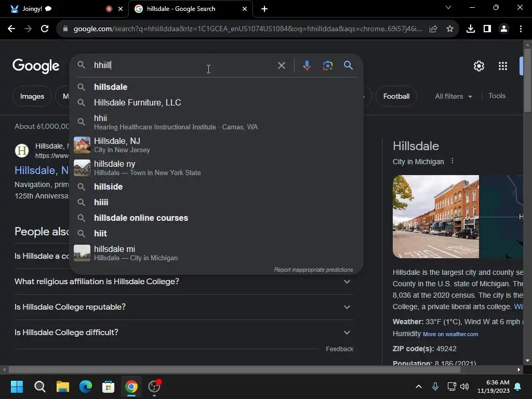Open Chrome downloads
The image size is (532, 399).
[x=471, y=29]
